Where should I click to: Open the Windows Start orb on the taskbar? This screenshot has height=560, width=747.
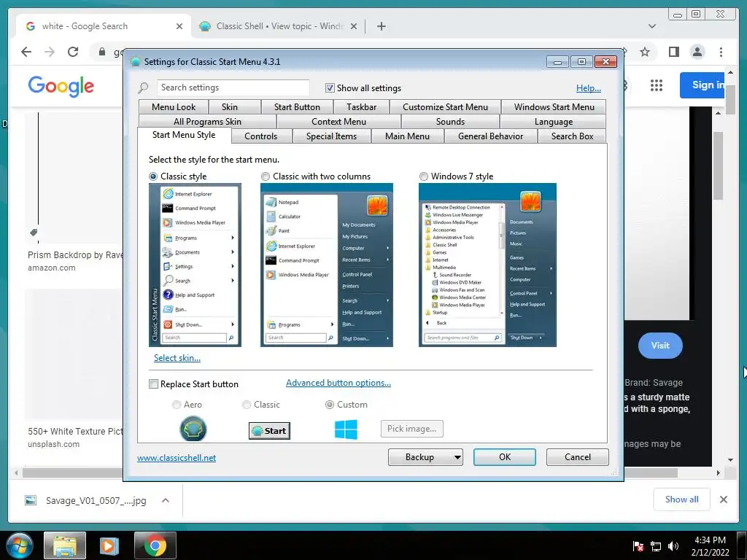coord(19,545)
